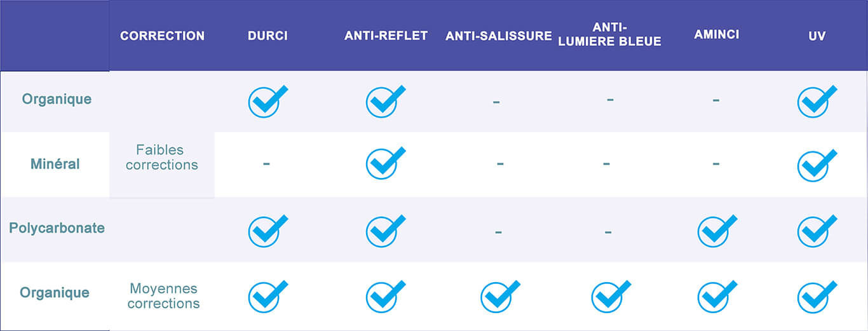The width and height of the screenshot is (868, 331).
Task: Click the UV checkmark in the Minéral row
Action: 817,165
